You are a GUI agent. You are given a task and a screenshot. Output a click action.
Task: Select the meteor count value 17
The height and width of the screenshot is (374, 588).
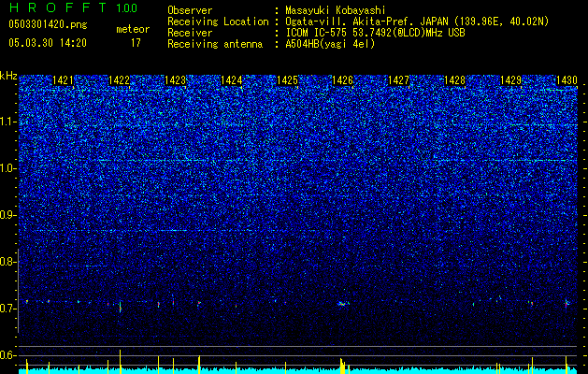pyautogui.click(x=136, y=43)
